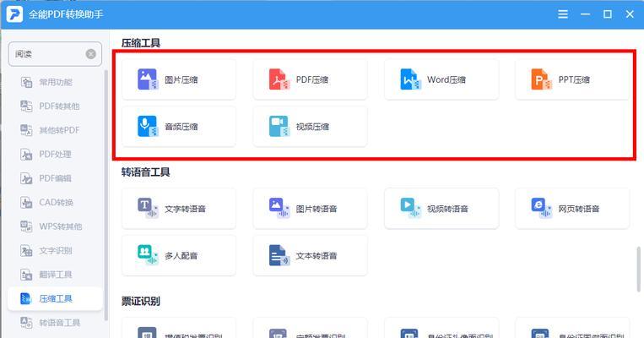Select 其他转PDF in sidebar
644x338 pixels.
pos(55,130)
